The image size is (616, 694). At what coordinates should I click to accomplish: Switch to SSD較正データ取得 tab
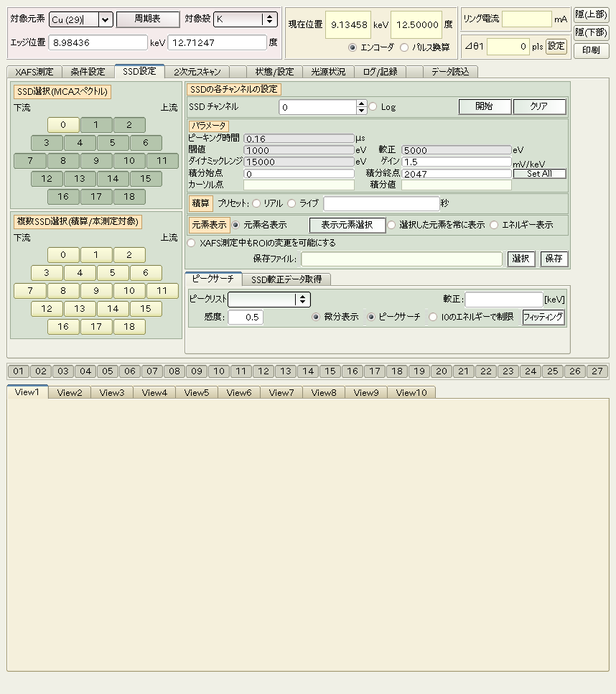[x=286, y=279]
